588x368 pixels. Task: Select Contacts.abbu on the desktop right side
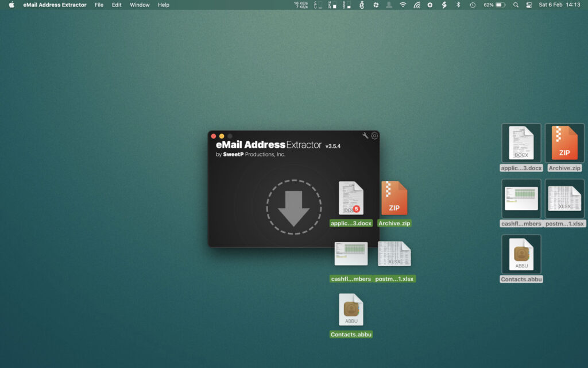[x=521, y=255]
